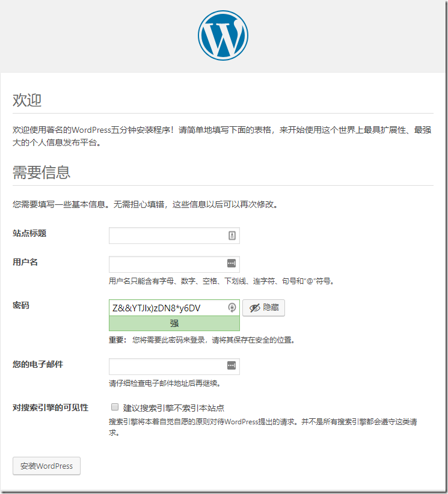The height and width of the screenshot is (494, 448).
Task: Click the 用户名 field label
Action: pos(25,262)
